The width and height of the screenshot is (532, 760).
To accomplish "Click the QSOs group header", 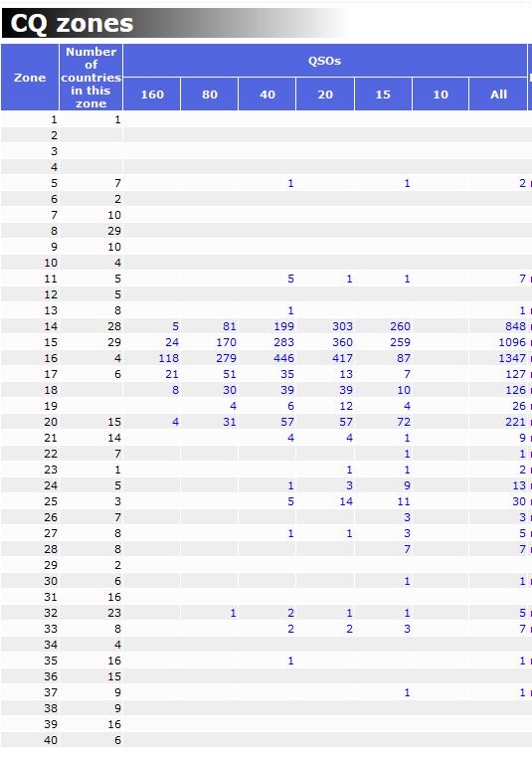I will pyautogui.click(x=324, y=61).
